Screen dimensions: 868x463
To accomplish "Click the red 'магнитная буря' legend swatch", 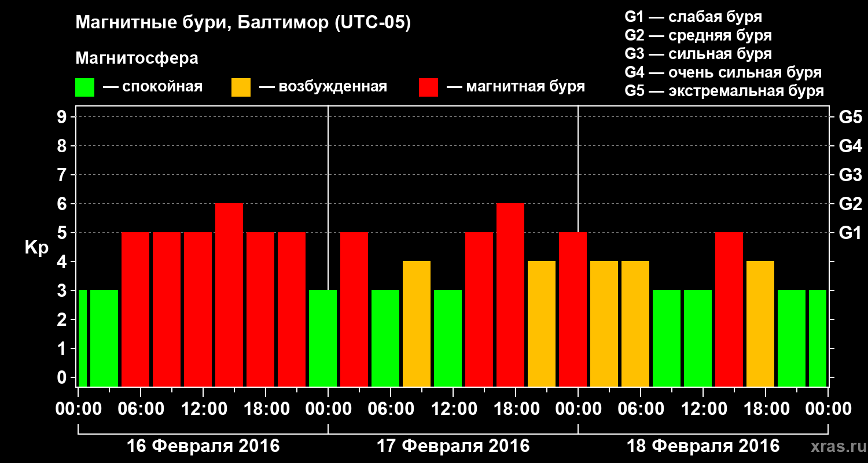I will click(x=428, y=87).
